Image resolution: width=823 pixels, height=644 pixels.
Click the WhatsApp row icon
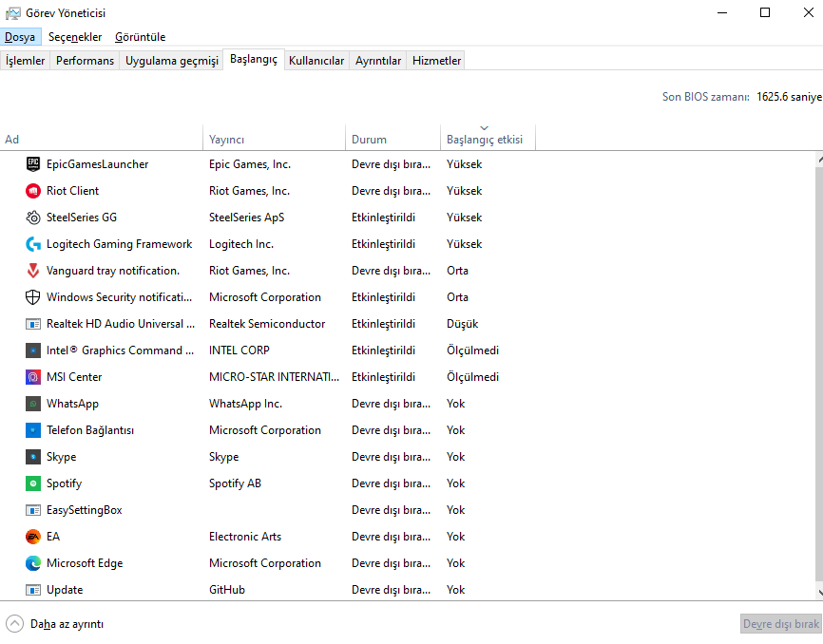(x=33, y=404)
